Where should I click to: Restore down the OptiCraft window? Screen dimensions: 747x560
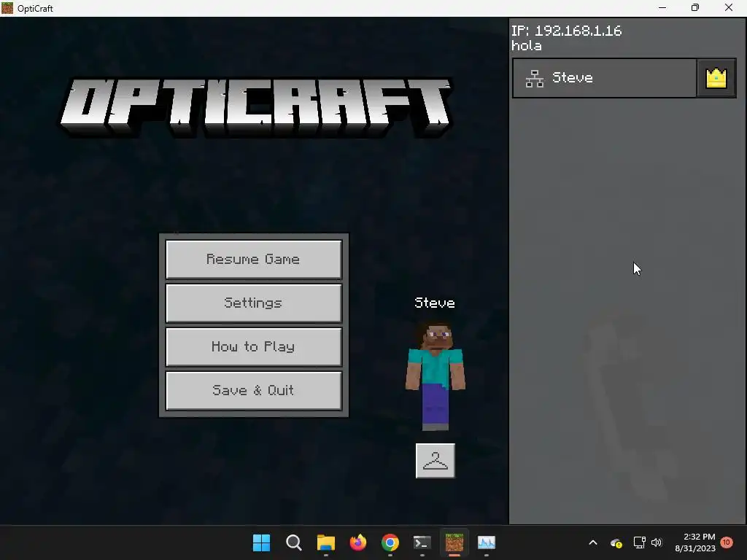(695, 8)
